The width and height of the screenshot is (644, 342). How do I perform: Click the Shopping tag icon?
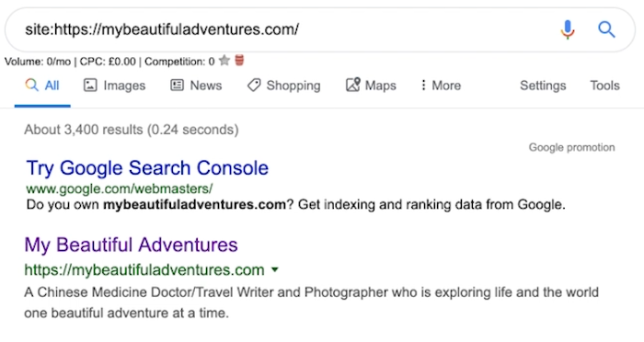[x=254, y=85]
